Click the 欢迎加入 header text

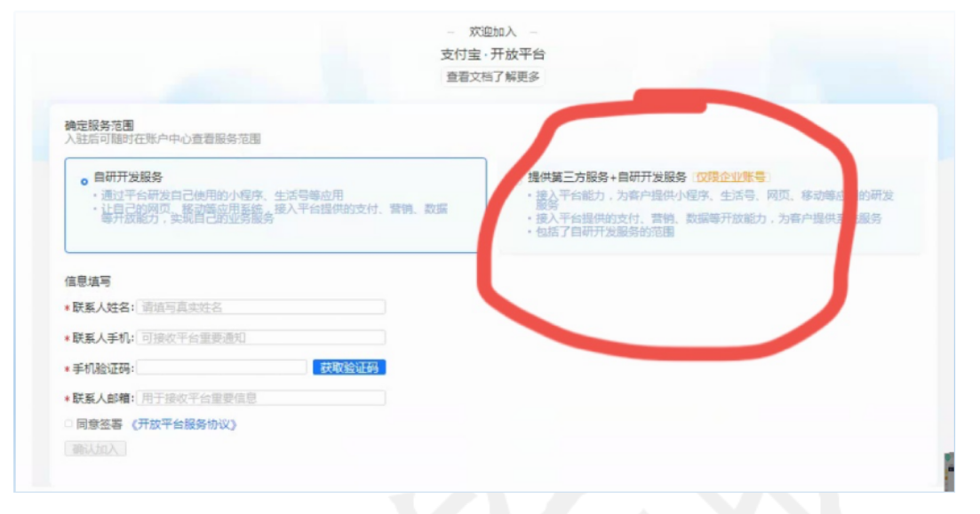(x=492, y=32)
